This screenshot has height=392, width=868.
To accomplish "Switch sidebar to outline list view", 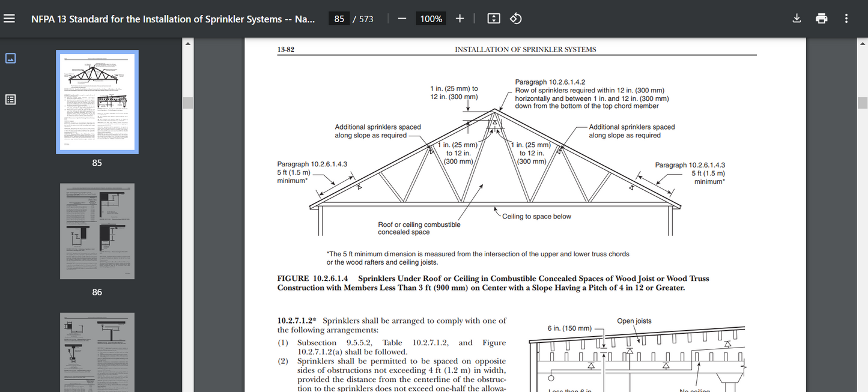I will point(10,99).
